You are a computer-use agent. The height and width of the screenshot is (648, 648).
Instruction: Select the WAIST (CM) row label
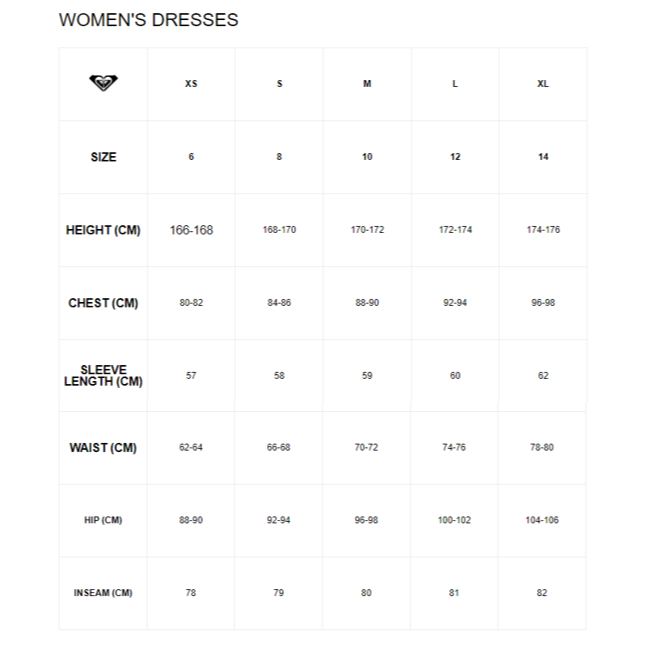tap(103, 448)
